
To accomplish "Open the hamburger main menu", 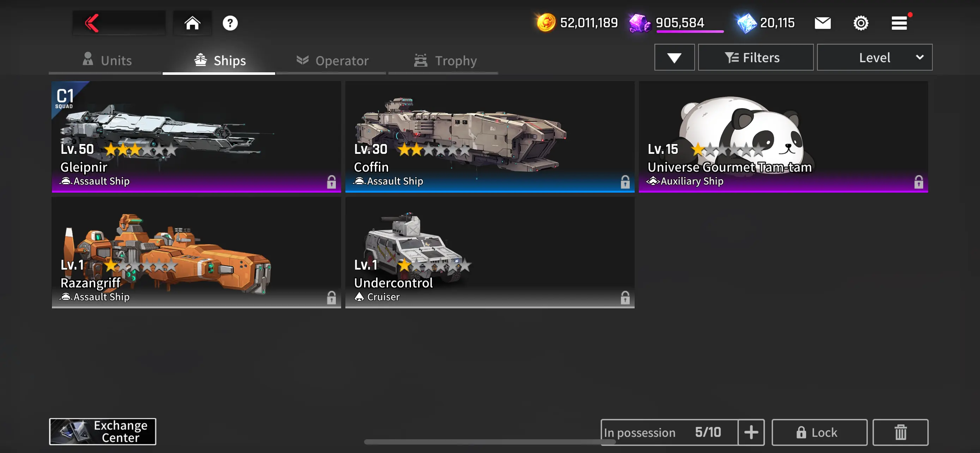I will coord(899,23).
